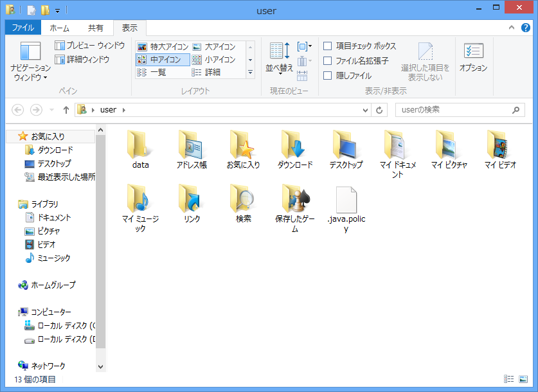The image size is (538, 392).
Task: Select the デスクトップ folder in file pane
Action: [x=346, y=150]
